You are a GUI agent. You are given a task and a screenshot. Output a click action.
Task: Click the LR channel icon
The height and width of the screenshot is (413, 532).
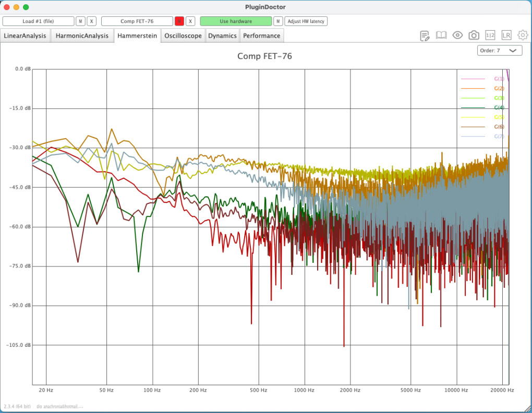click(x=506, y=35)
